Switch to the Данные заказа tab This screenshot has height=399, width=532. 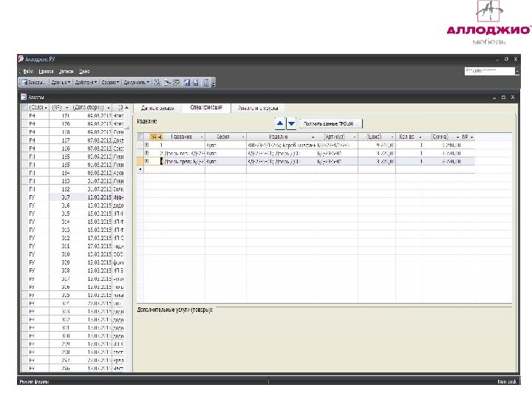coord(157,108)
